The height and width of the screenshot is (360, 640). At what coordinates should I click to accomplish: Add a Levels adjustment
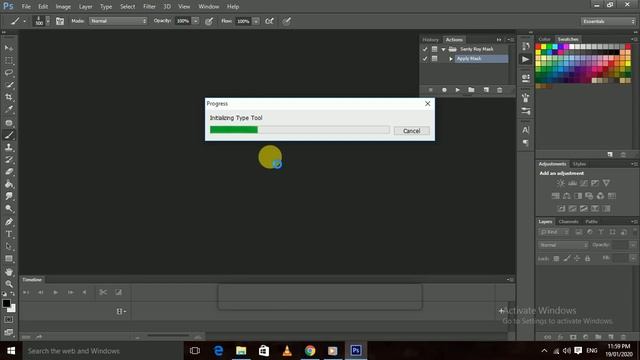572,183
